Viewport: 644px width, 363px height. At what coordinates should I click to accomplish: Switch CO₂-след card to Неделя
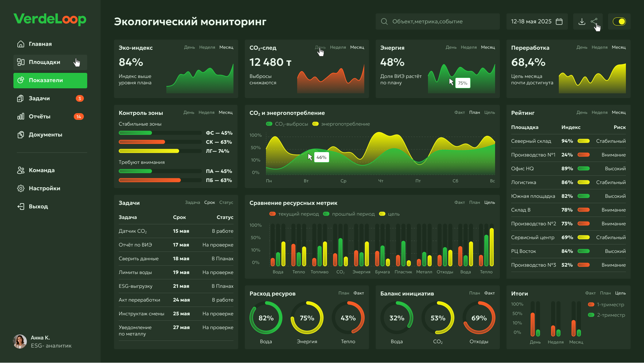pos(338,47)
